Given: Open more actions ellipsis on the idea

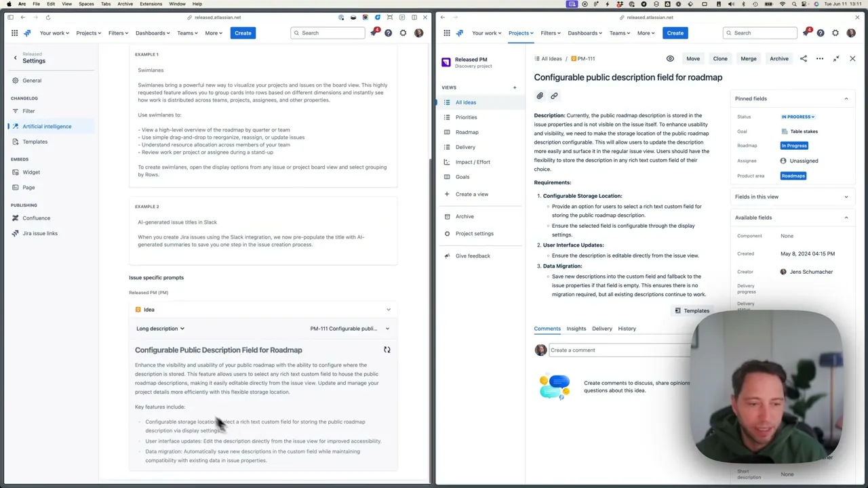Looking at the screenshot, I should (x=820, y=58).
